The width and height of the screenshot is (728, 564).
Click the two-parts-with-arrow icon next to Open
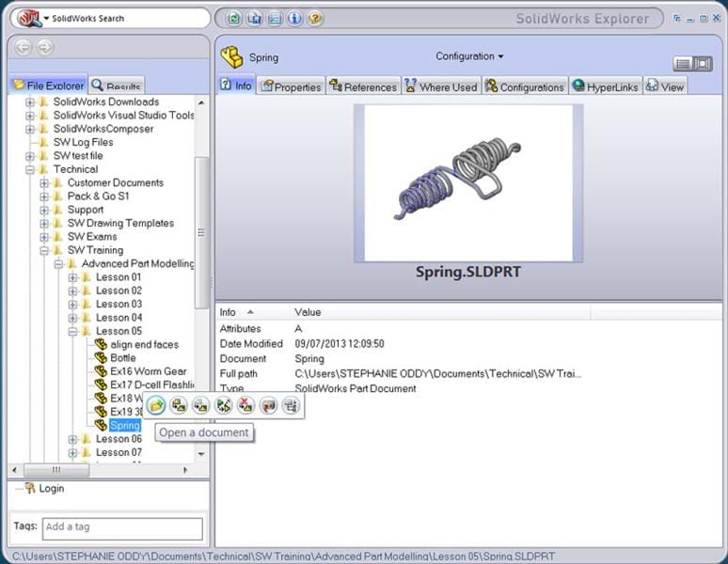pyautogui.click(x=179, y=405)
